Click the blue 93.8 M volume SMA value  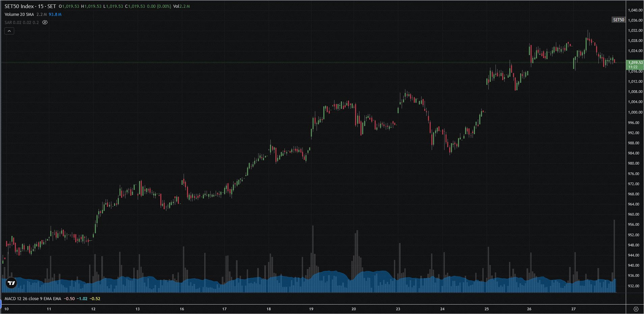click(55, 15)
